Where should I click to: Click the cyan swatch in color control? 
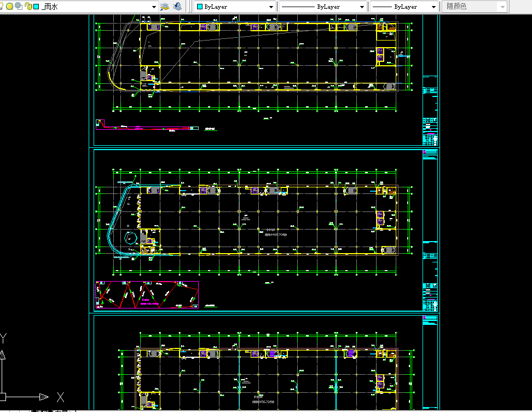[200, 7]
